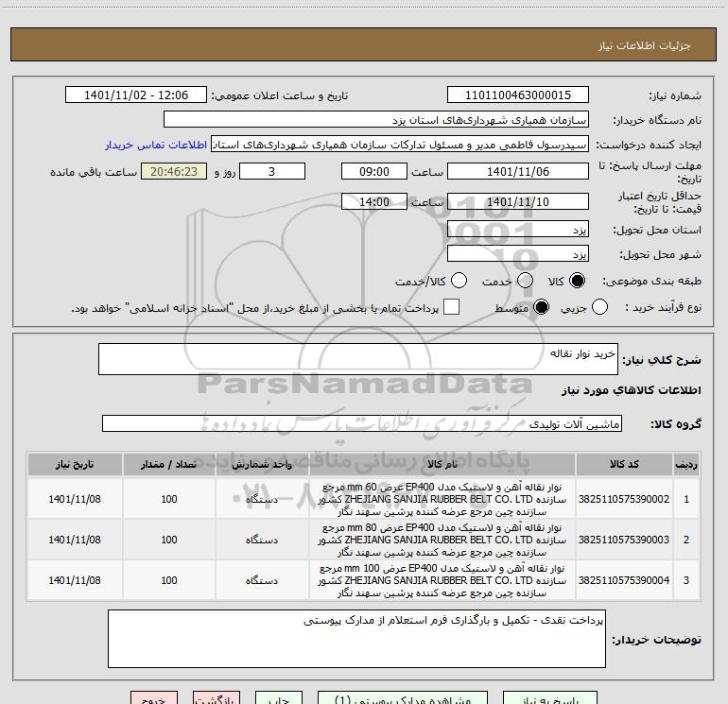
Task: Click the اطلاعات کالاهای مورد نیاز heading
Action: tap(632, 390)
